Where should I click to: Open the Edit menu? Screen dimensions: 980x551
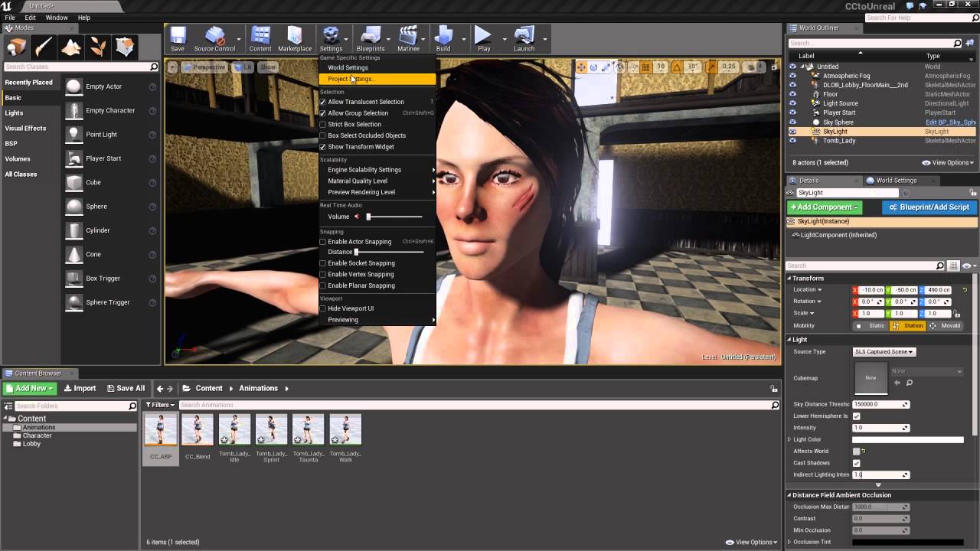(30, 17)
